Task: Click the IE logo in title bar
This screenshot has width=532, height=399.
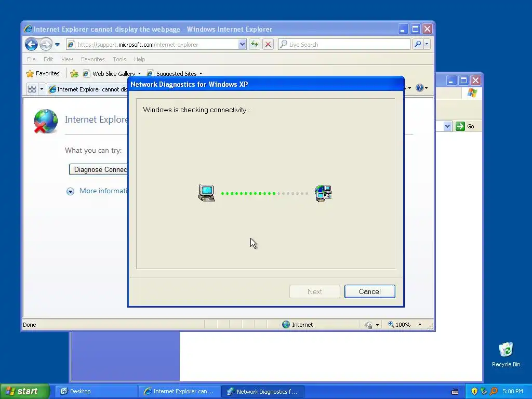Action: tap(28, 29)
